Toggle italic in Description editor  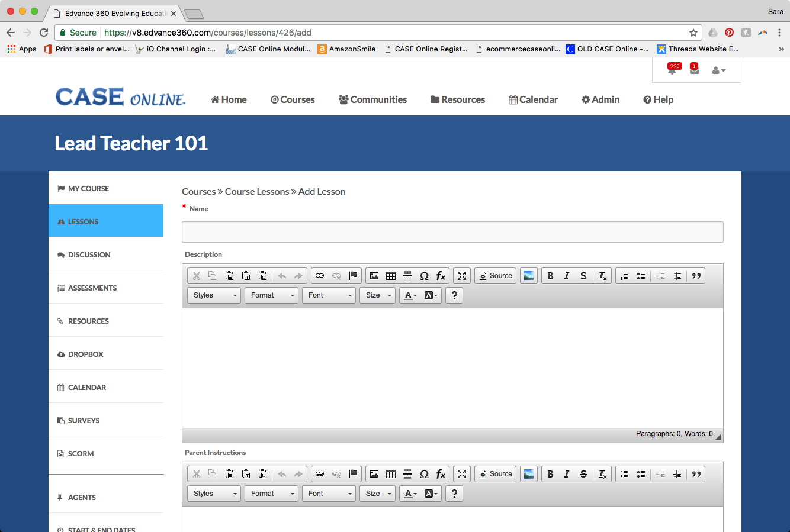(567, 276)
